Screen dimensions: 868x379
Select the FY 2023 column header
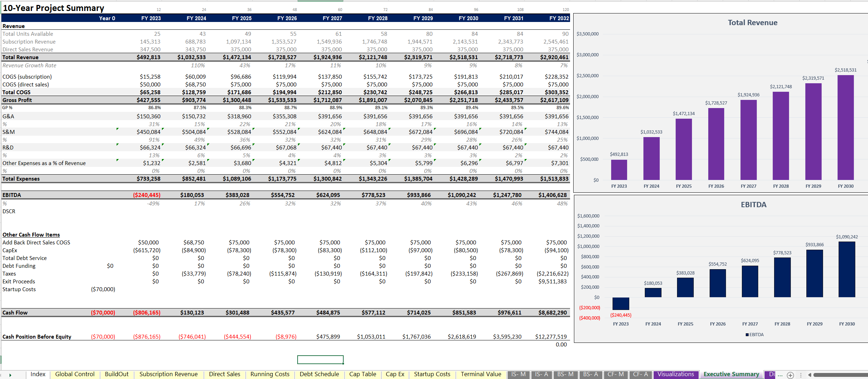point(151,18)
